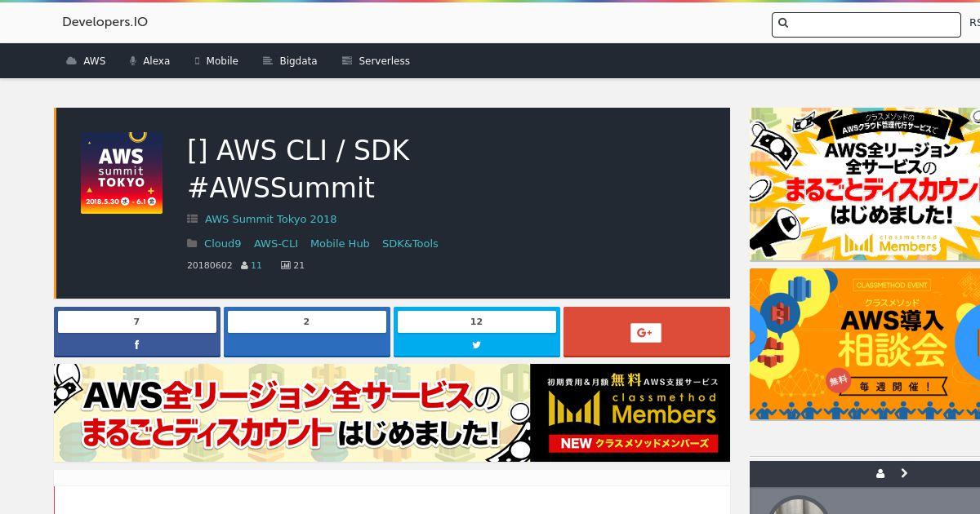The width and height of the screenshot is (980, 514).
Task: Click the list icon before AWS Summit Tokyo 2018
Action: 192,219
